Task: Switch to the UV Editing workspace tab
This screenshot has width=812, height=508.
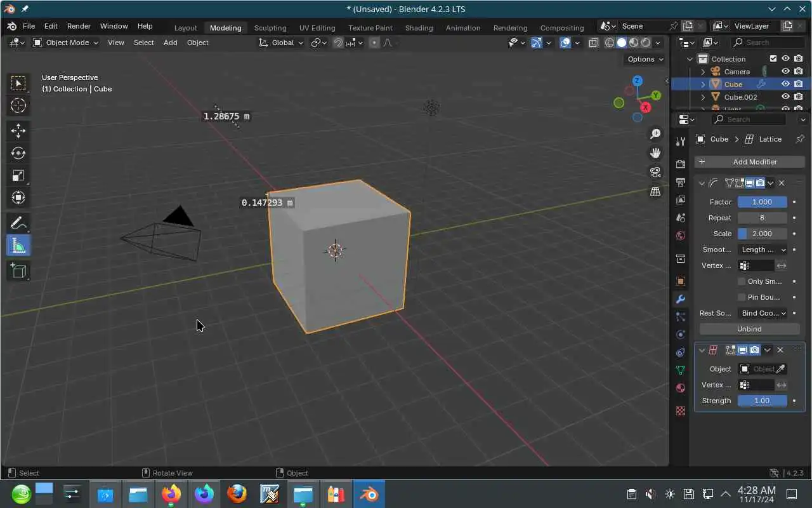Action: [x=317, y=27]
